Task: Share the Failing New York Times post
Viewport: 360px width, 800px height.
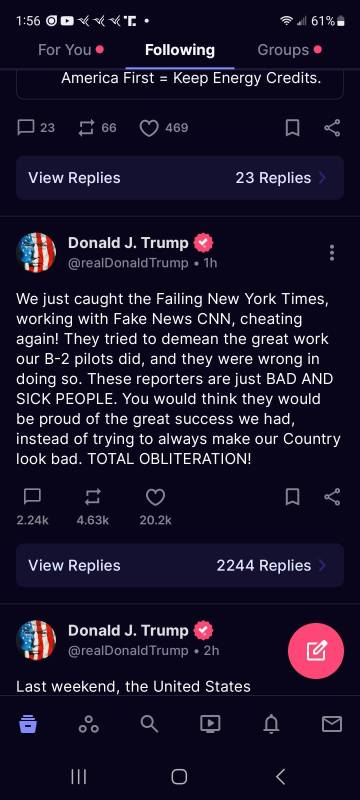Action: pos(332,496)
